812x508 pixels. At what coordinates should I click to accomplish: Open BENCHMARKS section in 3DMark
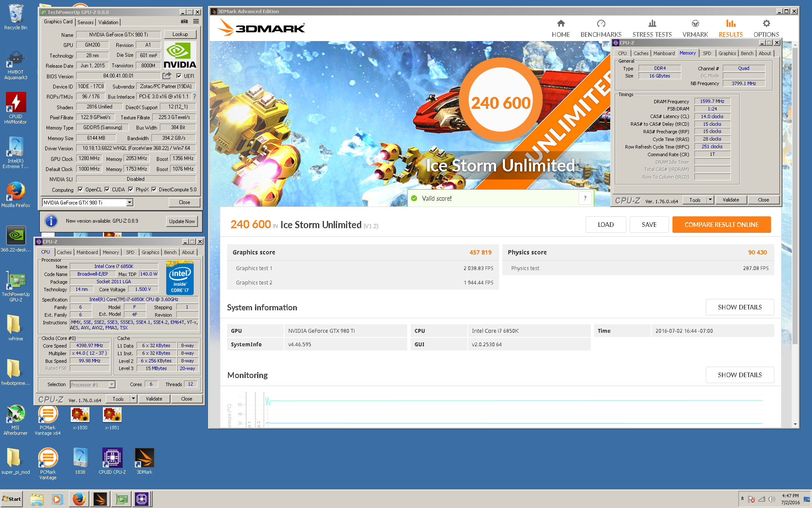coord(601,28)
